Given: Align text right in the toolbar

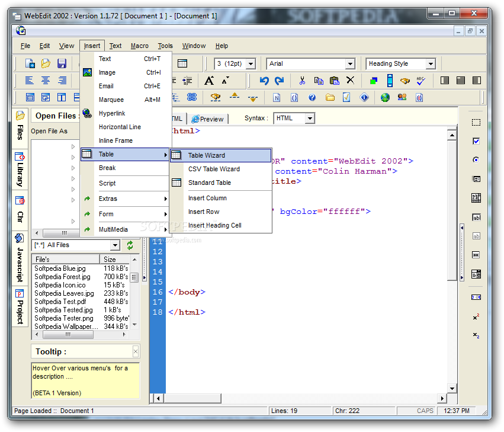Looking at the screenshot, I should pos(62,80).
